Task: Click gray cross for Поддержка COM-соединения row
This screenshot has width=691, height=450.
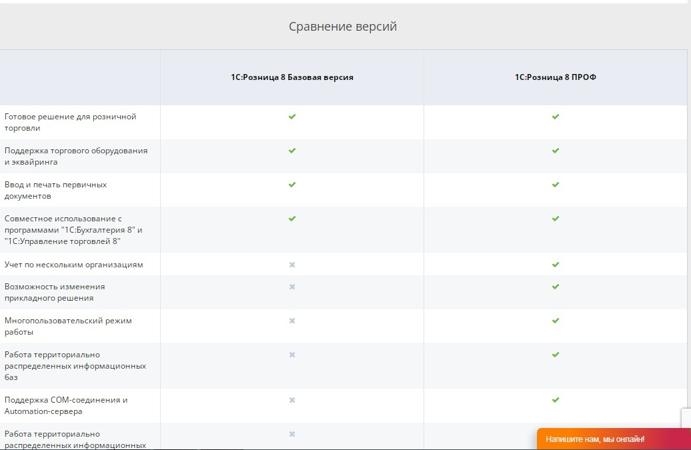Action: 292,400
